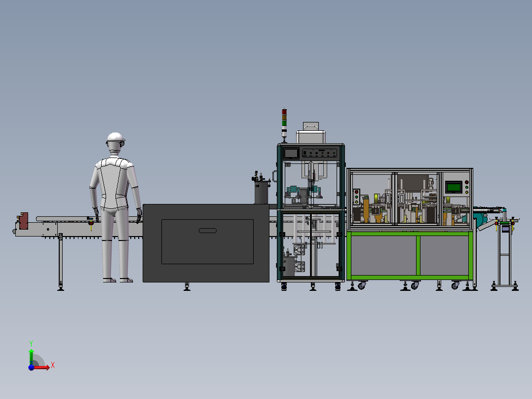Select the 'Y' axis label

click(31, 344)
